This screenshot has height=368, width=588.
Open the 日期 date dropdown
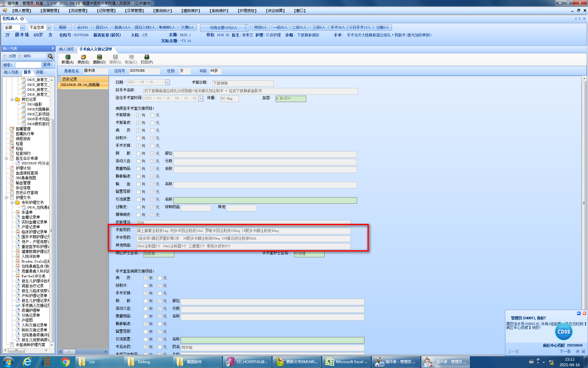(x=167, y=82)
